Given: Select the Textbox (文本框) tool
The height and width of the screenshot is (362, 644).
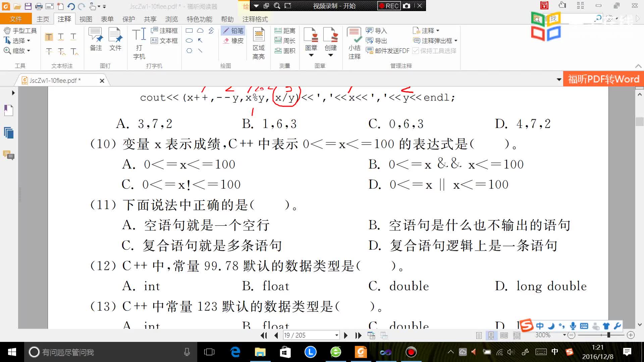Looking at the screenshot, I should pos(164,41).
